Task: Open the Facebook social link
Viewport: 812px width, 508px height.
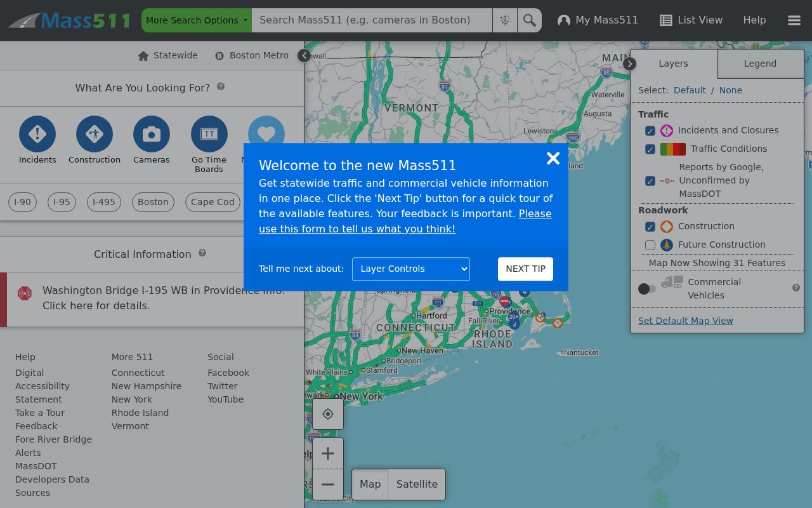Action: coord(228,373)
